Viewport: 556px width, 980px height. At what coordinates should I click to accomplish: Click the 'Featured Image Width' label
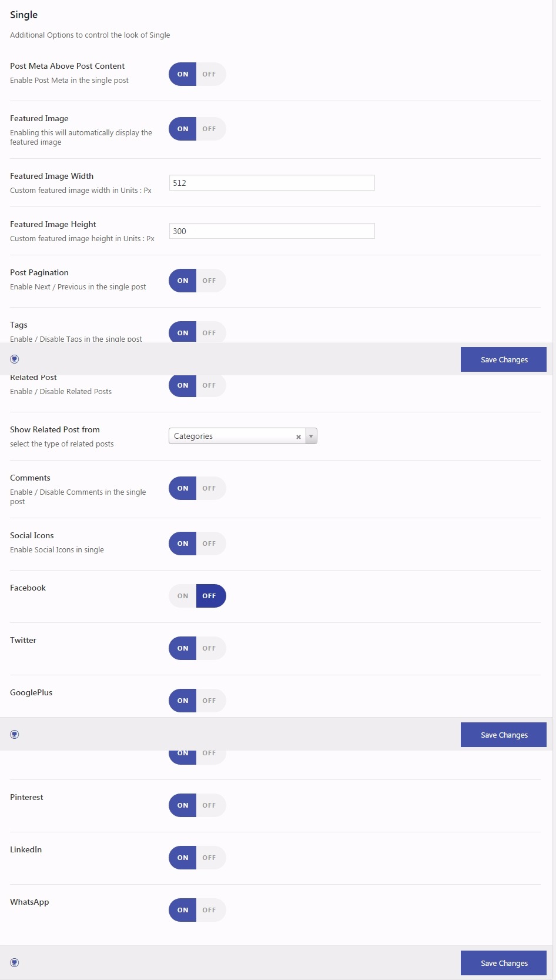point(52,176)
